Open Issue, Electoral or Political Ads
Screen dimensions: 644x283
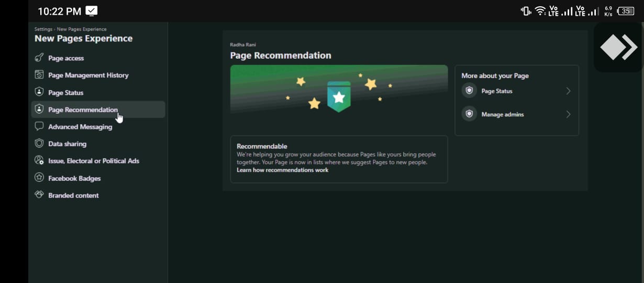point(98,160)
